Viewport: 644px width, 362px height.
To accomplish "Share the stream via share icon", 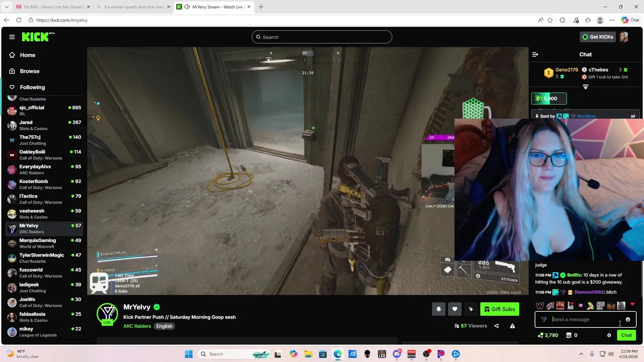I will click(x=497, y=326).
